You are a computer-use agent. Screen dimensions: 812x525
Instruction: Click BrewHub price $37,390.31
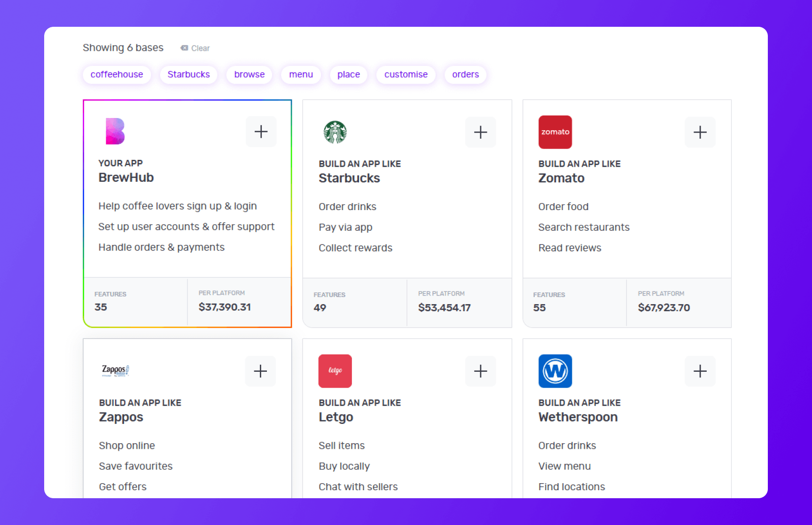tap(225, 307)
